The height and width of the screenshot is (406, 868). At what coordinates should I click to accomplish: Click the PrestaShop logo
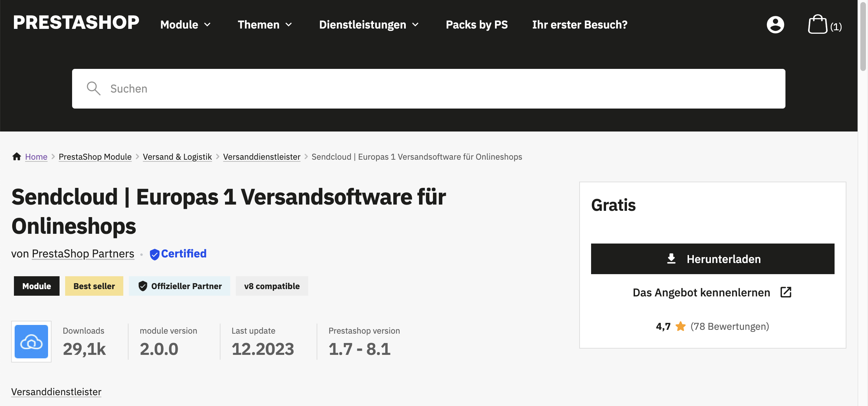76,23
